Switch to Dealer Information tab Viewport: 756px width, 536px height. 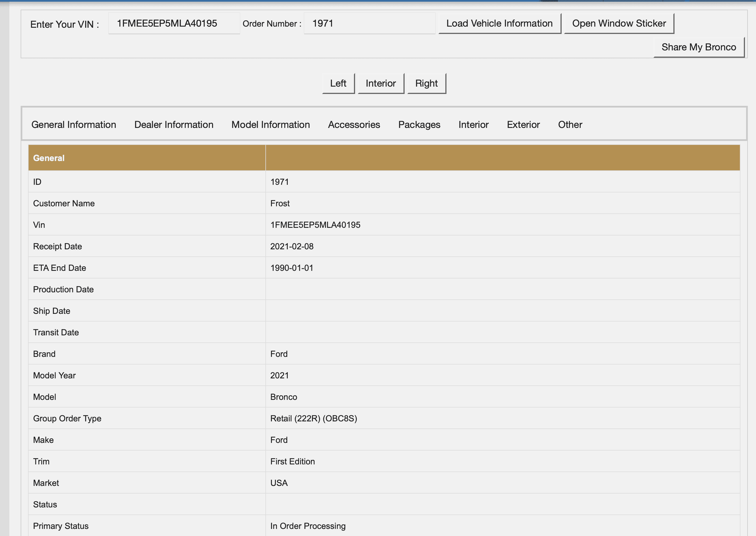point(173,125)
